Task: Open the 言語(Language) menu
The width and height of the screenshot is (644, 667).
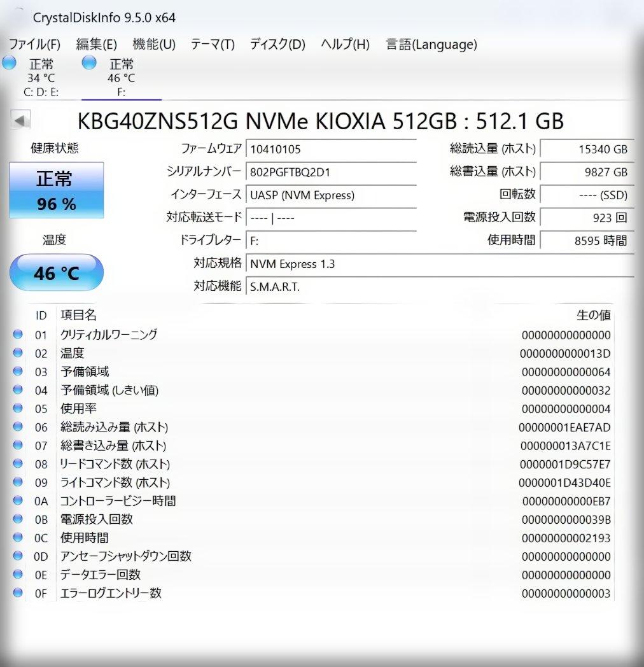Action: pos(431,45)
